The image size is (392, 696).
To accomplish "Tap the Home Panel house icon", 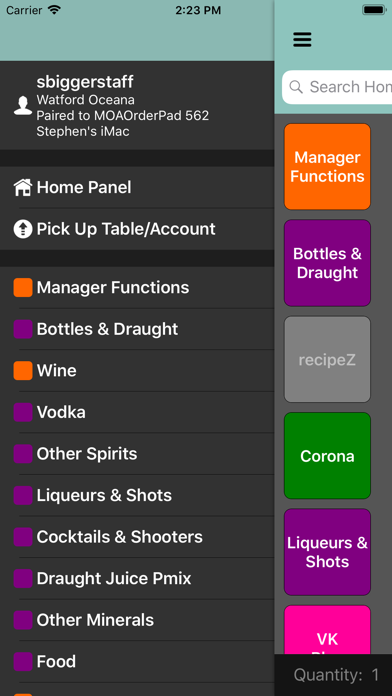I will click(23, 187).
